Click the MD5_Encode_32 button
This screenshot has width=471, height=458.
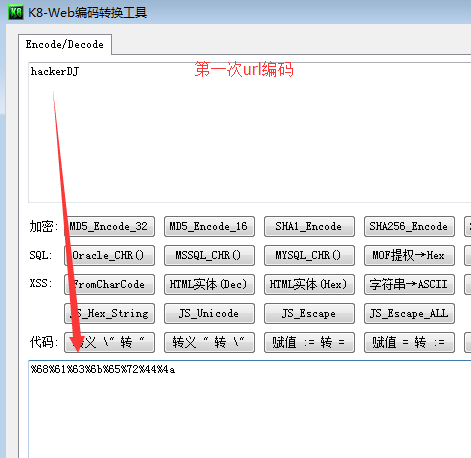pyautogui.click(x=109, y=227)
